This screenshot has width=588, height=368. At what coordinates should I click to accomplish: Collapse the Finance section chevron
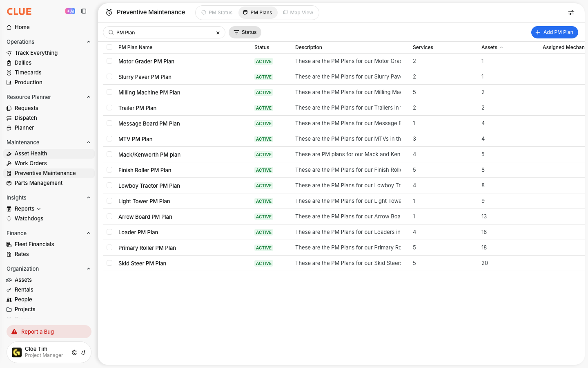(x=89, y=233)
